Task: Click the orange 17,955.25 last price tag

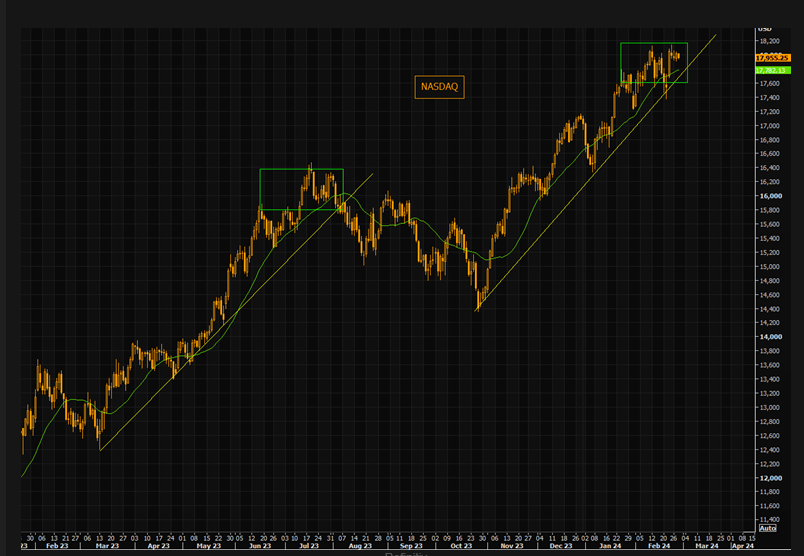Action: click(x=775, y=57)
